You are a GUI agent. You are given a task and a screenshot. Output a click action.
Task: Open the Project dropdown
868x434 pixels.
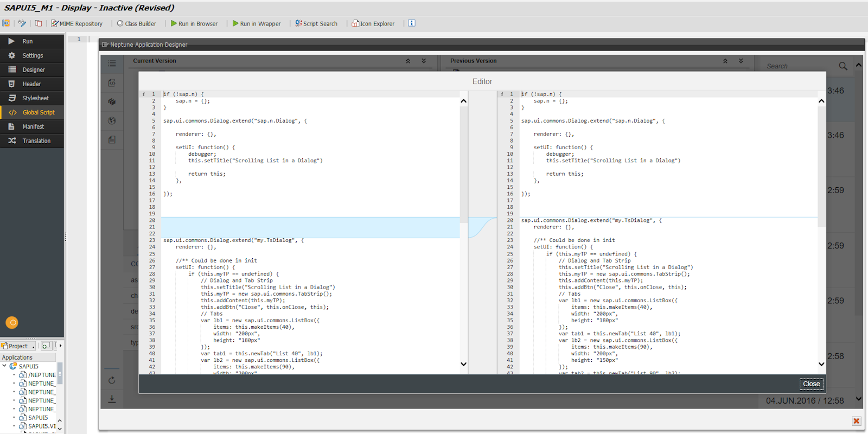pos(18,346)
